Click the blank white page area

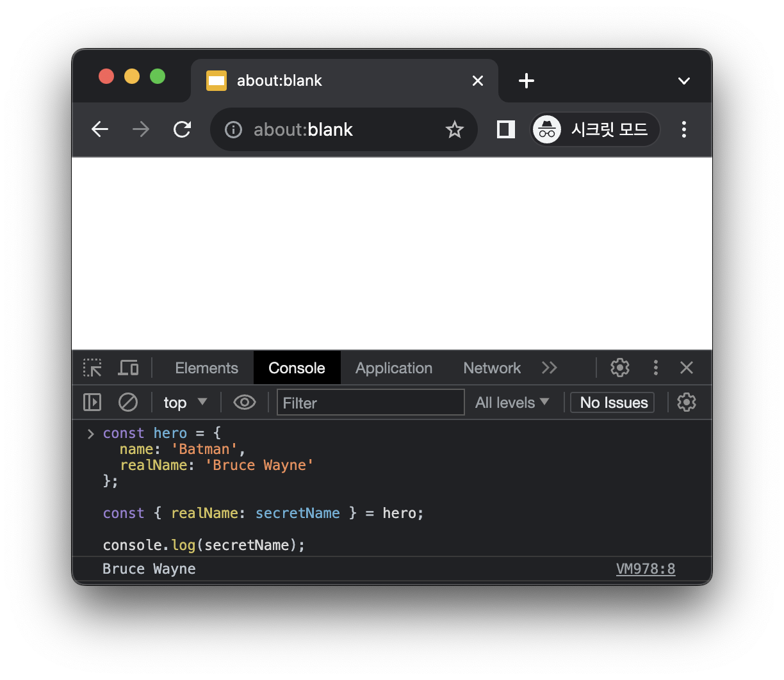tap(392, 254)
